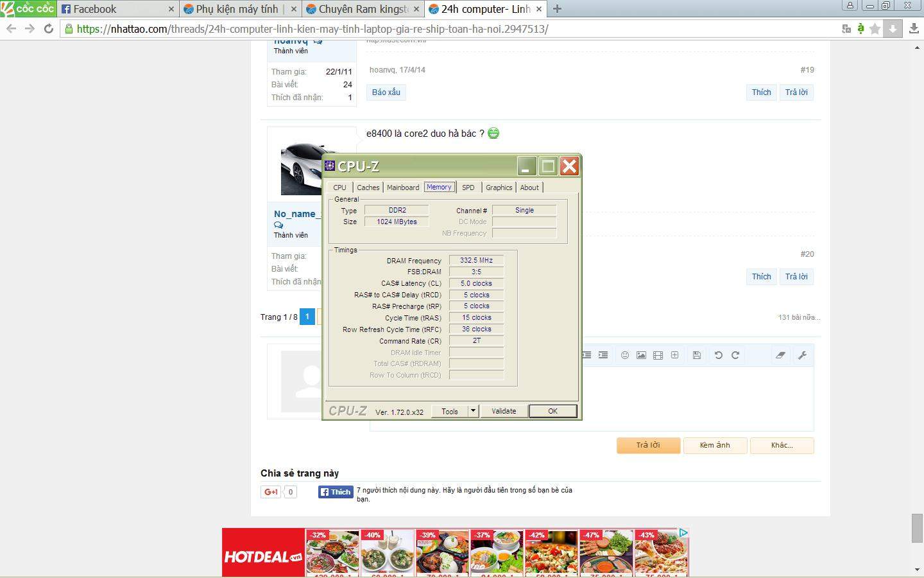Click Báo xấu on post #19
Viewport: 924px width, 578px height.
point(386,92)
